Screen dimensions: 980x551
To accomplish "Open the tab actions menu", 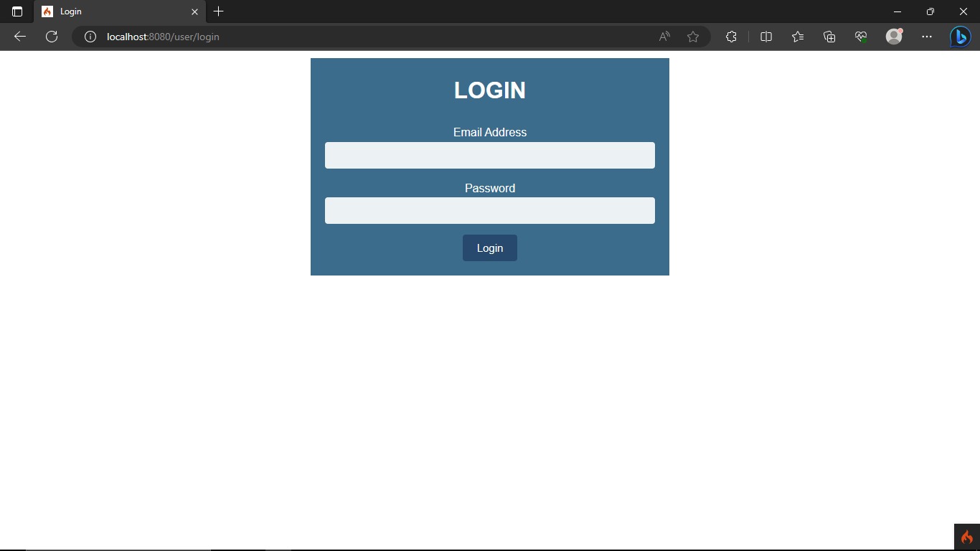I will 16,11.
